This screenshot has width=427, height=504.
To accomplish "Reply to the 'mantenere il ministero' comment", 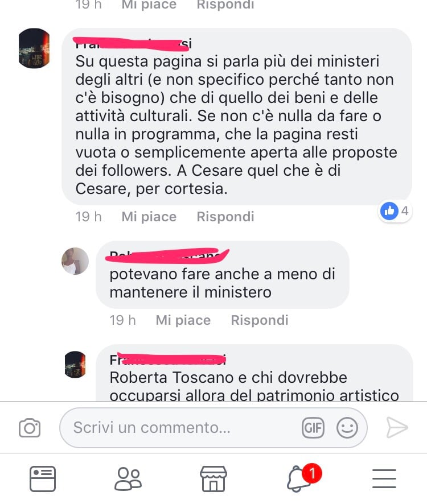I will pos(260,320).
